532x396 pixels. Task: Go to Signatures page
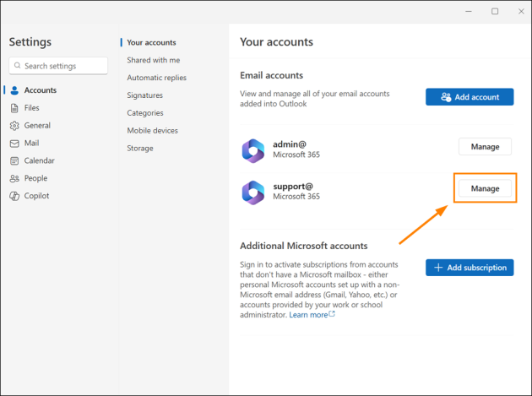click(145, 95)
